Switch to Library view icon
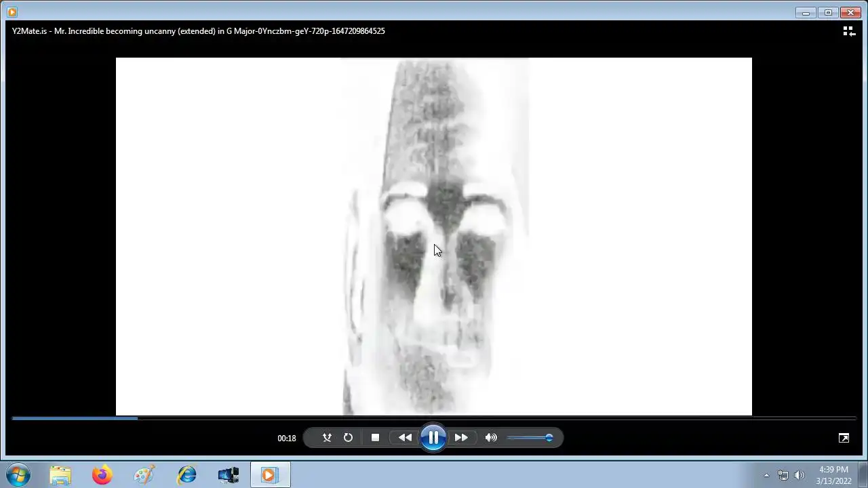 849,31
